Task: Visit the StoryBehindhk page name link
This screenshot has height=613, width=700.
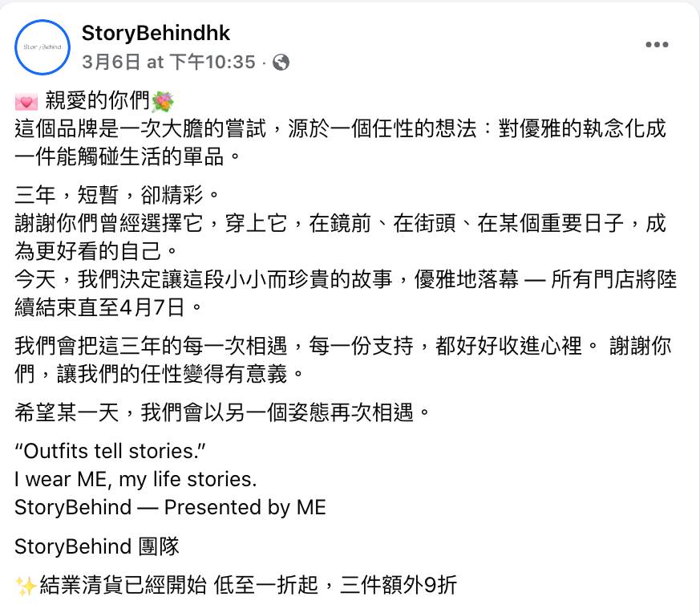Action: [x=156, y=33]
